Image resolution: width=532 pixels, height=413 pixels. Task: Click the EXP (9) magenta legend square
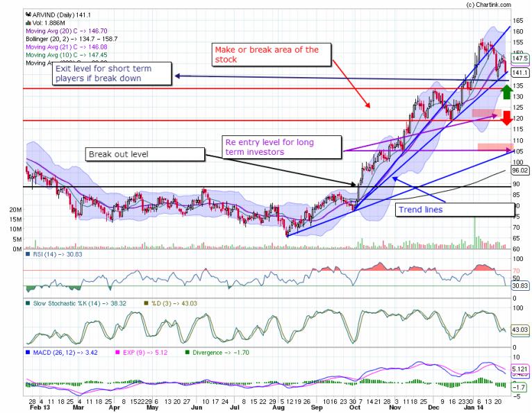118,353
